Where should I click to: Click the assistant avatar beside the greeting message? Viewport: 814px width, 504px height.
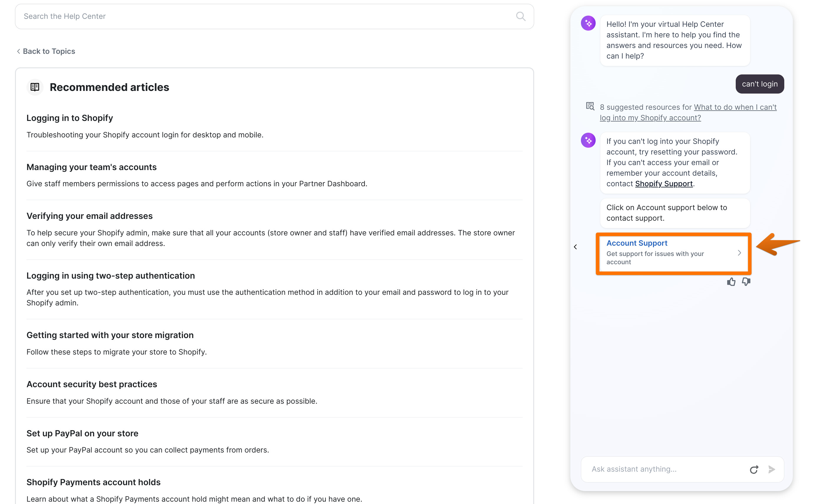click(x=588, y=23)
